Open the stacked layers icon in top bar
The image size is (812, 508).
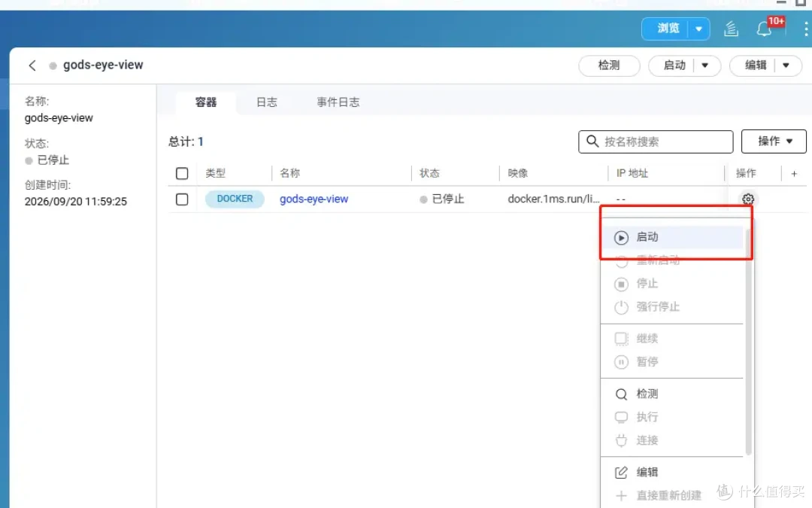tap(731, 29)
